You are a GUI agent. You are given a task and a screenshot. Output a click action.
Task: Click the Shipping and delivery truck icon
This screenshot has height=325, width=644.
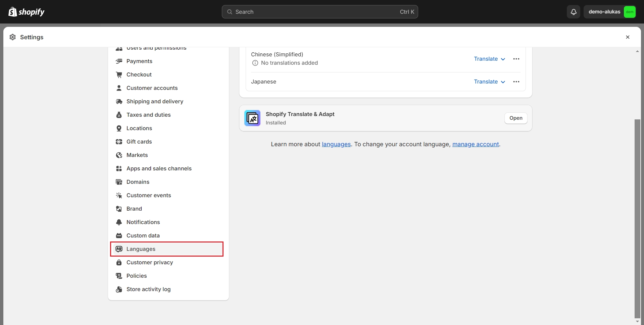click(x=119, y=101)
